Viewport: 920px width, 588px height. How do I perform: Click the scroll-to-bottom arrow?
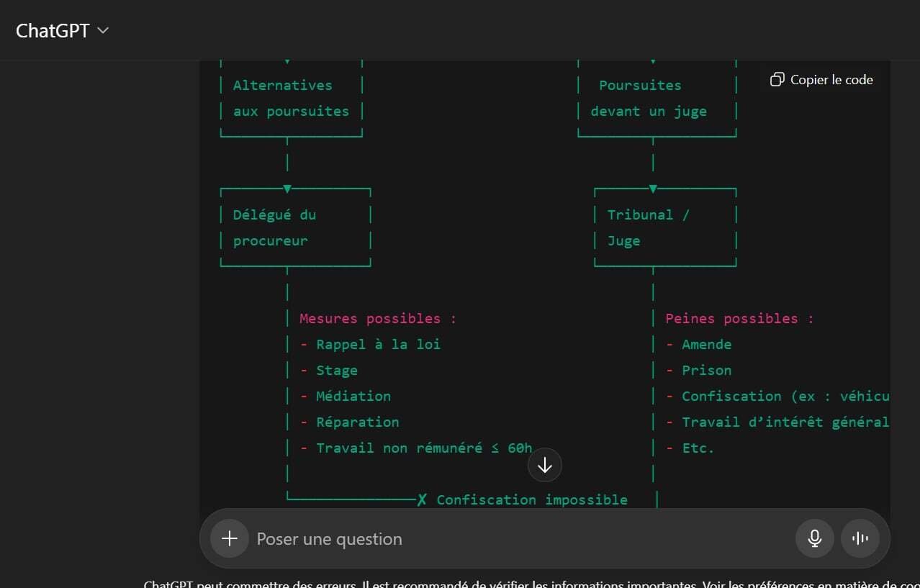click(544, 466)
